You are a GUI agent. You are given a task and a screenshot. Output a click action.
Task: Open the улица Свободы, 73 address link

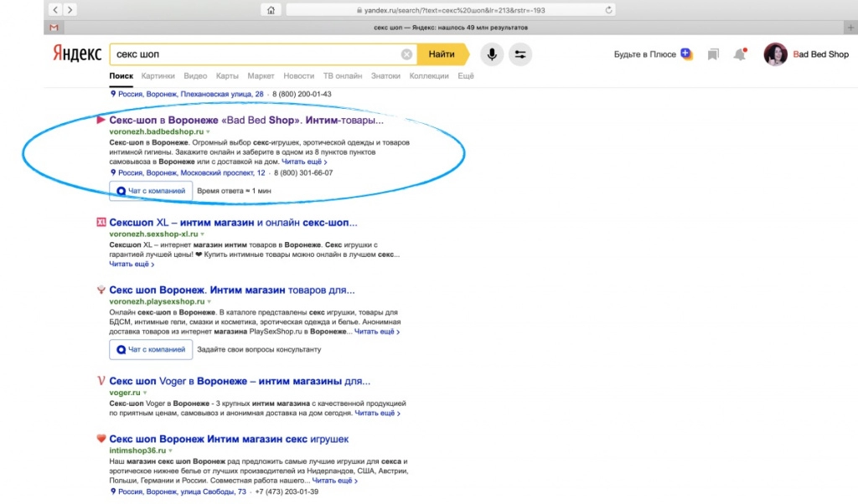[182, 491]
